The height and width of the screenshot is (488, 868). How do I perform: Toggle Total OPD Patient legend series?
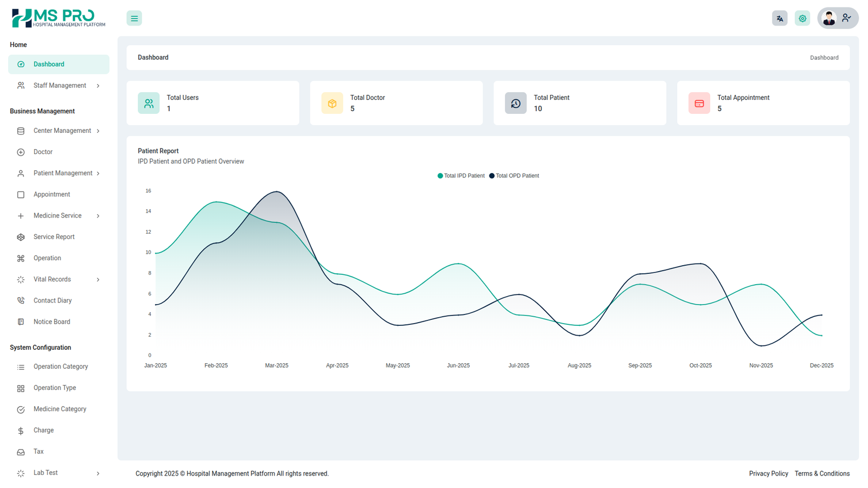[x=514, y=176]
